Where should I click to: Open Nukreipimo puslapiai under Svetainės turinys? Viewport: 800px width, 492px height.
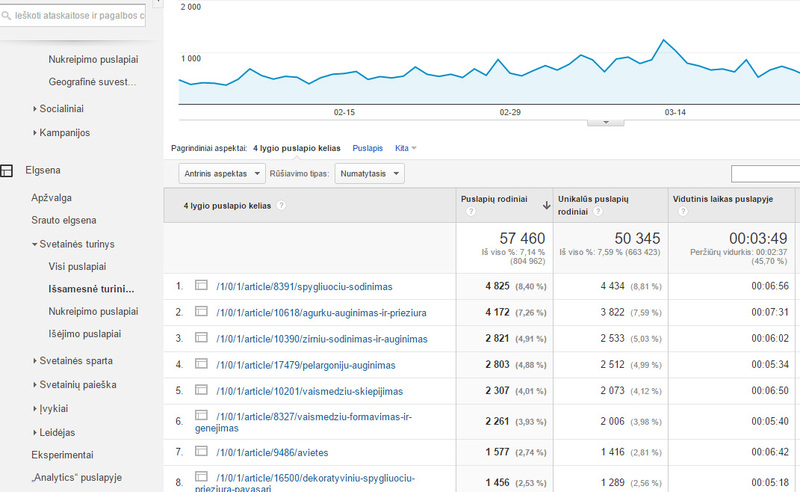[93, 311]
